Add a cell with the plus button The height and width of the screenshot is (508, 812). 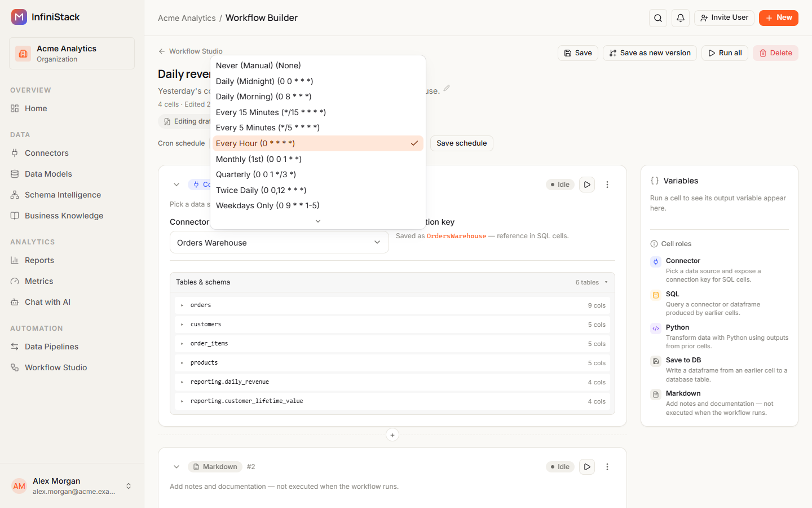pyautogui.click(x=392, y=435)
